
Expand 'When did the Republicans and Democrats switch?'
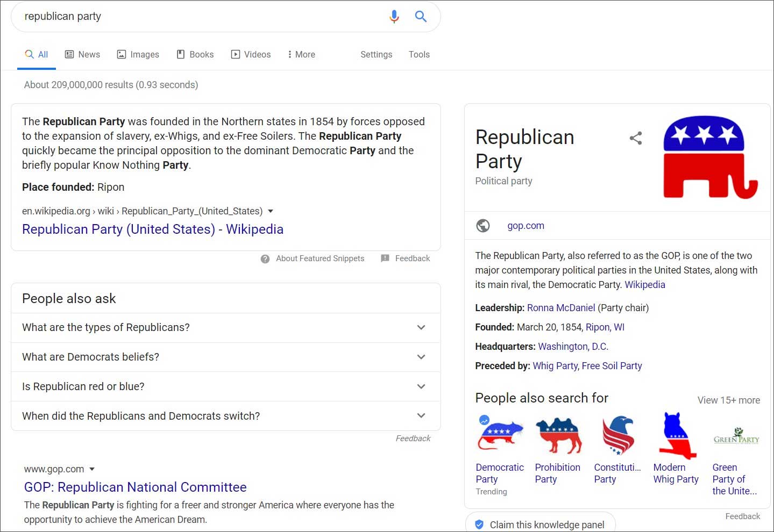(226, 416)
